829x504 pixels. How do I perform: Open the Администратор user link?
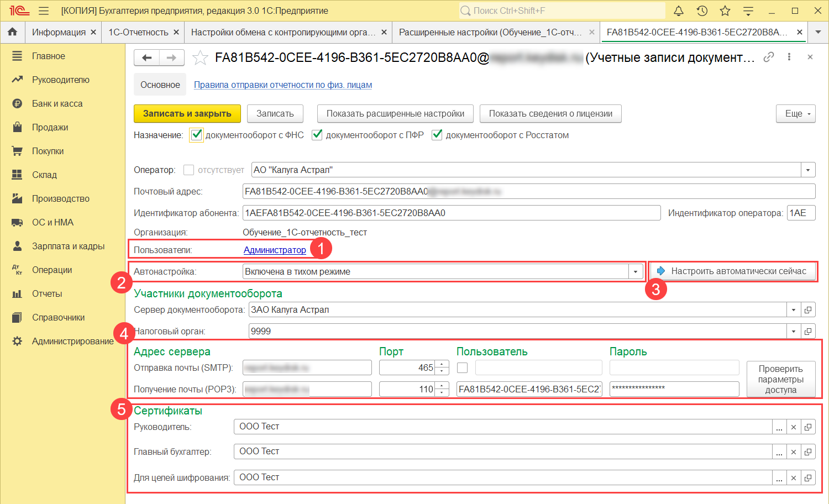tap(275, 250)
